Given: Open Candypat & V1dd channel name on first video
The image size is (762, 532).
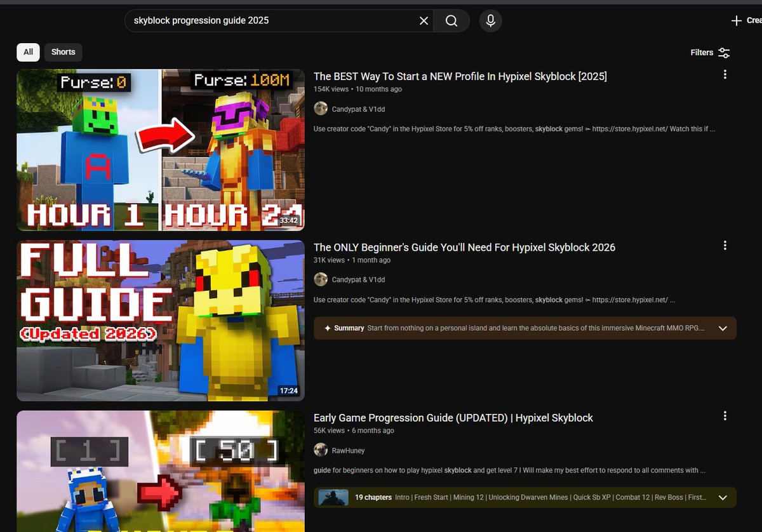Looking at the screenshot, I should [x=358, y=109].
